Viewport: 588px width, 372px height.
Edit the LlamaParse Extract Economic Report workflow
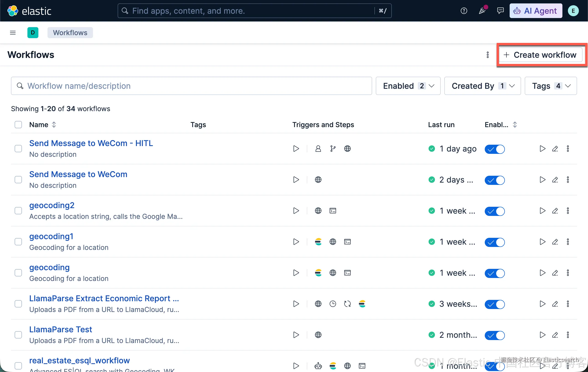click(x=555, y=304)
